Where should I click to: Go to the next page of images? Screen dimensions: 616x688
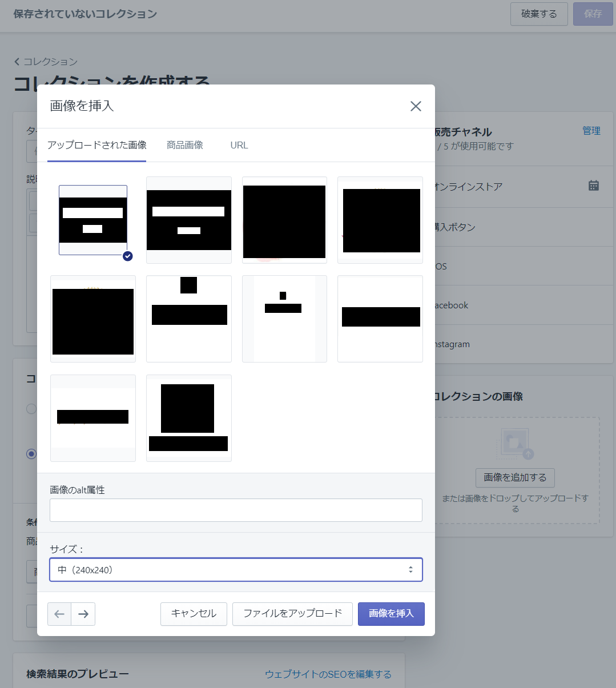coord(83,614)
